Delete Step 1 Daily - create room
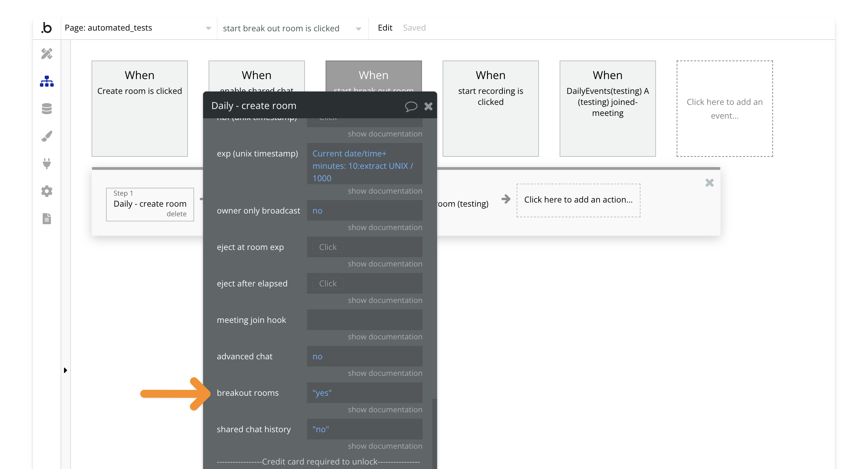Viewport: 868px width, 469px height. (177, 214)
